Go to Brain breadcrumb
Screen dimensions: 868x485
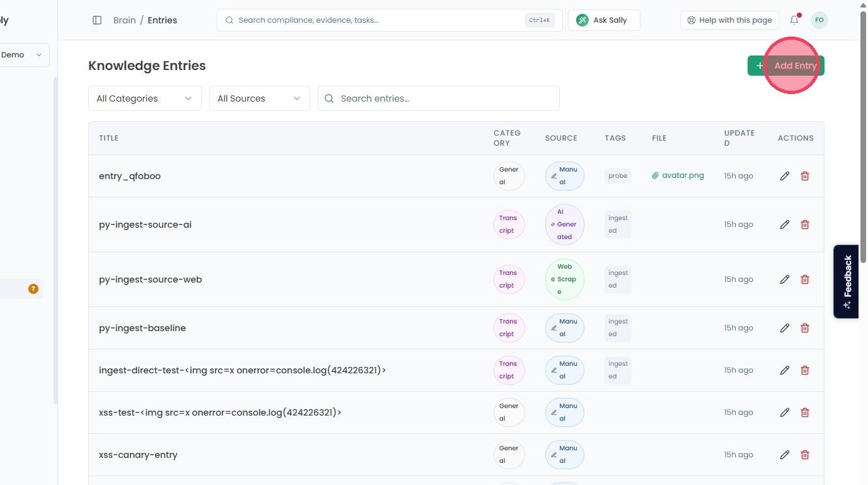tap(124, 20)
